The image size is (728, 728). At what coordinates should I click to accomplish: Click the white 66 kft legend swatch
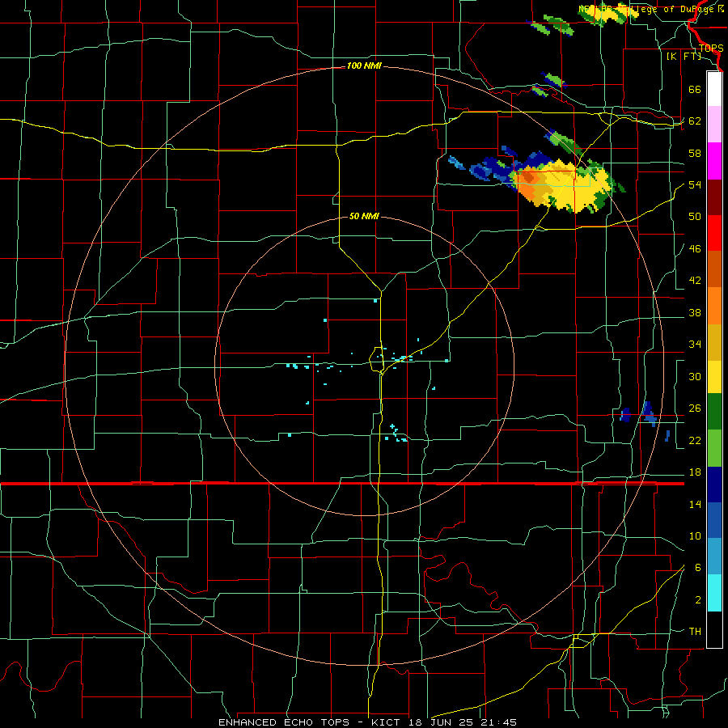[x=714, y=89]
